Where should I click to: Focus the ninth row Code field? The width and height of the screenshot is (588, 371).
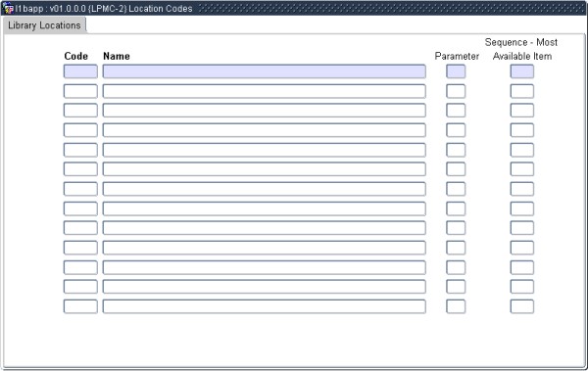[80, 228]
